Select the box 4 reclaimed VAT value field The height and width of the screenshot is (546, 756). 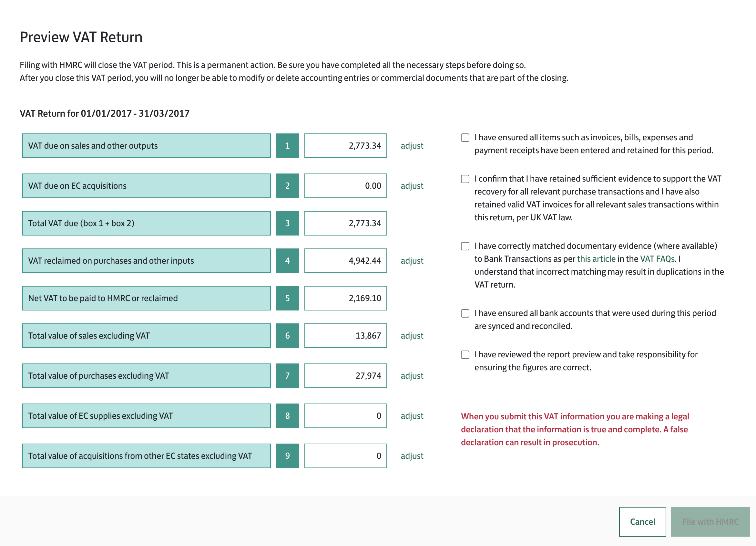(x=345, y=261)
